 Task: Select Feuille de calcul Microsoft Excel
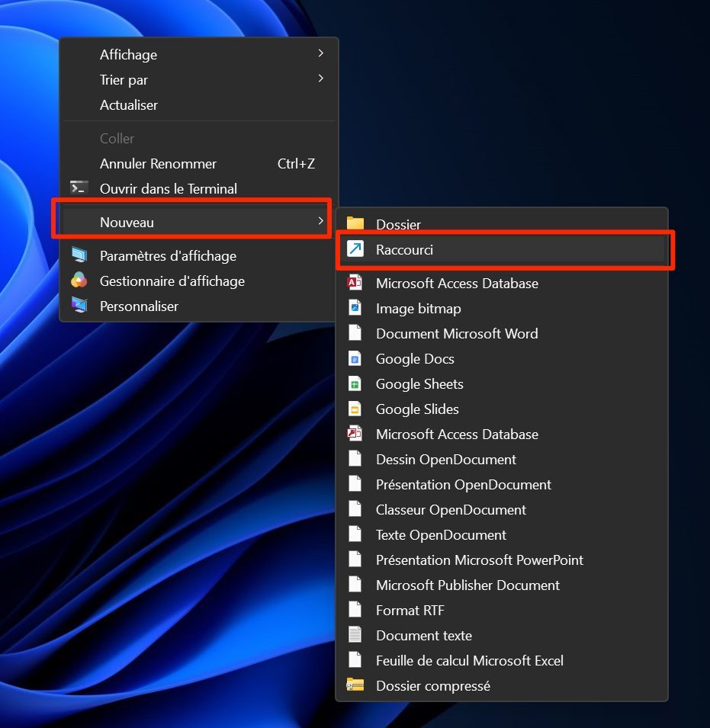point(502,660)
